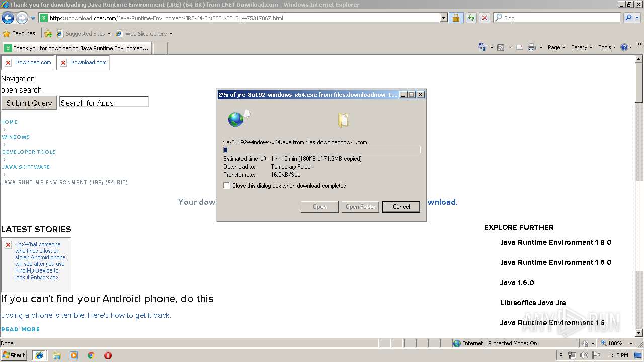
Task: Open Windows Explorer from the taskbar
Action: click(57, 355)
